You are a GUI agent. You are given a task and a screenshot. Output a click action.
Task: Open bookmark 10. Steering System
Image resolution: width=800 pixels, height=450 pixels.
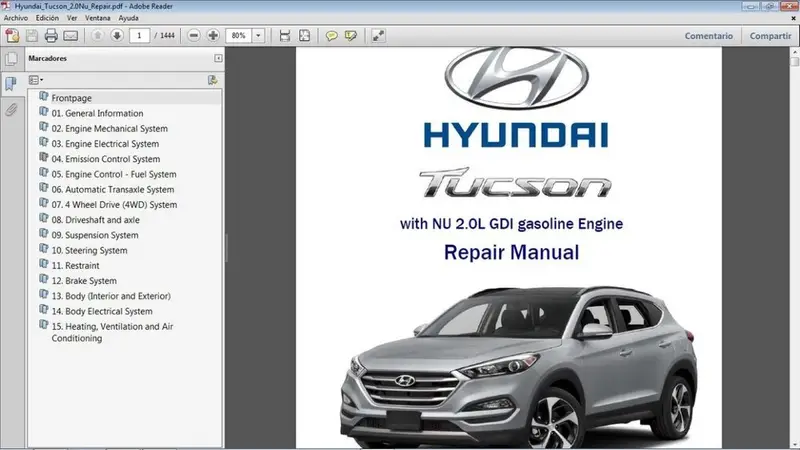pyautogui.click(x=89, y=251)
